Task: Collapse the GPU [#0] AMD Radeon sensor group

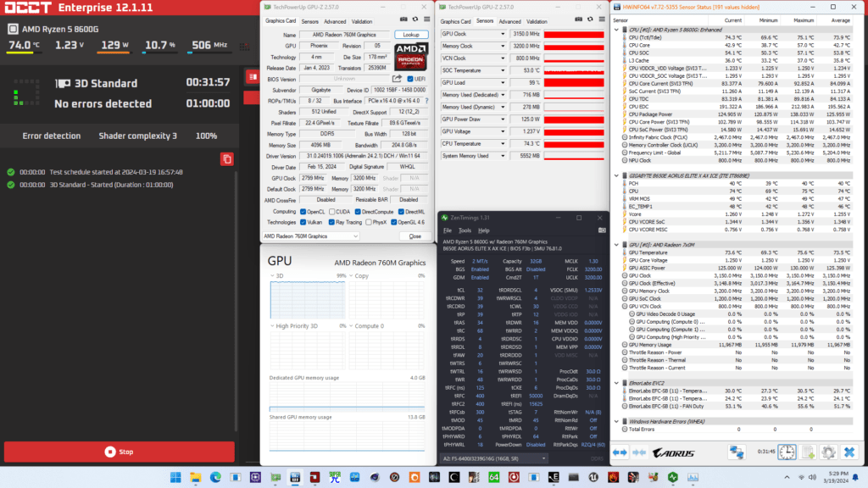Action: click(617, 245)
